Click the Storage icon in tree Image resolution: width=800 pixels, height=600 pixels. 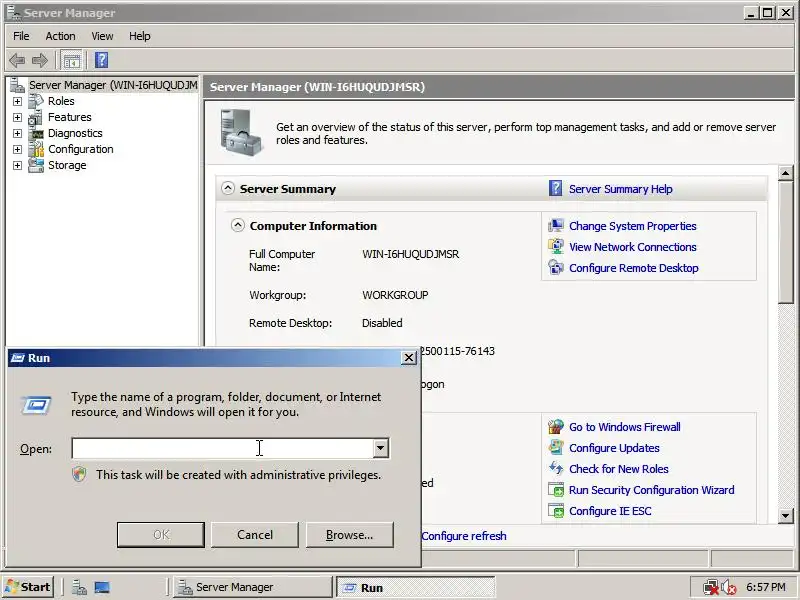pos(36,165)
